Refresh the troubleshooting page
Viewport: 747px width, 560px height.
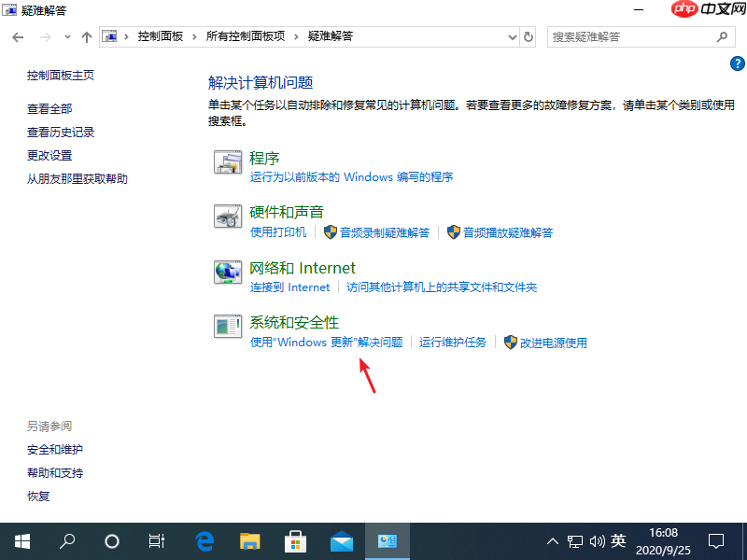point(528,36)
